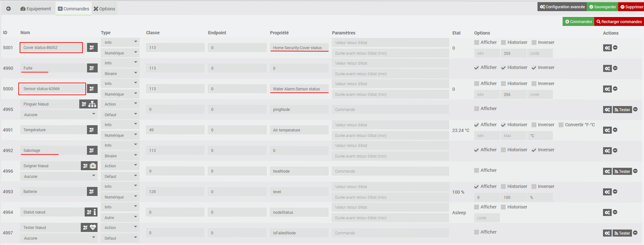
Task: Click the back arrow icon
Action: point(9,9)
